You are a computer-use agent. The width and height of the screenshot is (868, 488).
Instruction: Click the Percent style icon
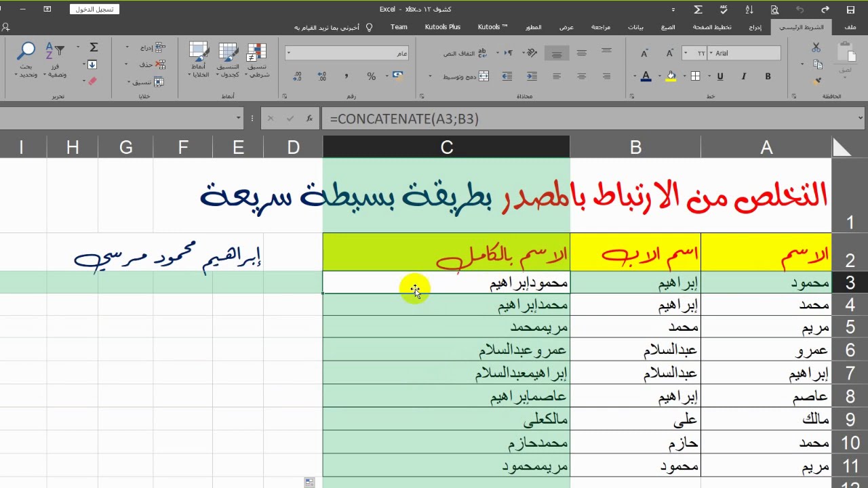pos(371,77)
